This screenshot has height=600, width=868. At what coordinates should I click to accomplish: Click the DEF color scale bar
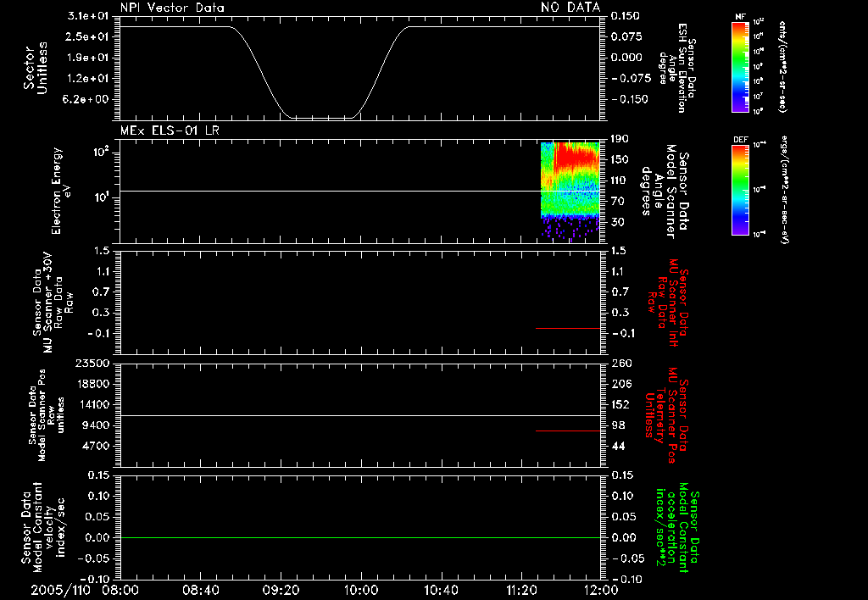(740, 190)
